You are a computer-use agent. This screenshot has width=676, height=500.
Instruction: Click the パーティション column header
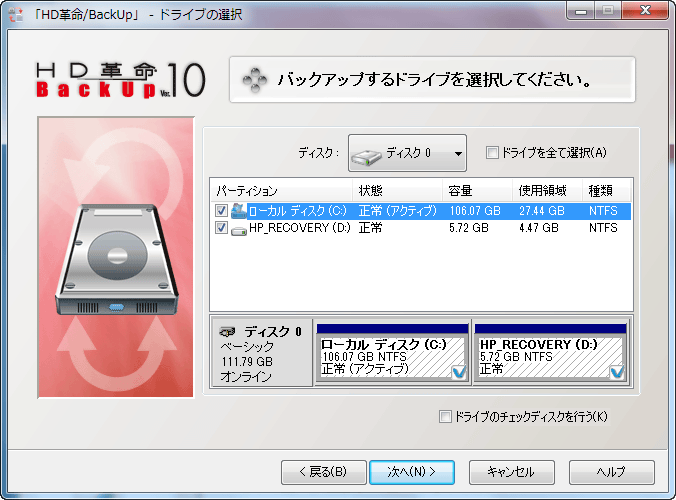click(x=282, y=190)
